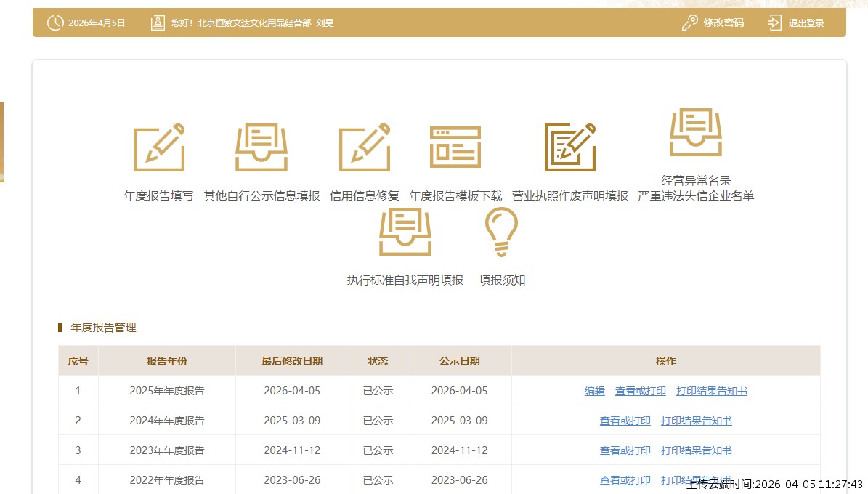Click the 修改密码 text link
Viewport: 868px width, 494px height.
pos(723,23)
